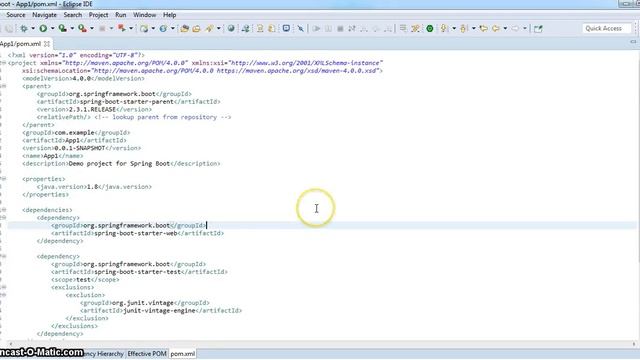Switch to the pom.xml bottom tab
640x360 pixels.
[x=182, y=354]
